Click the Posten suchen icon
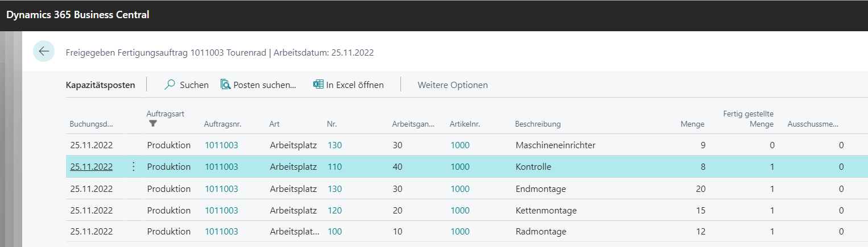The height and width of the screenshot is (247, 868). pyautogui.click(x=225, y=85)
